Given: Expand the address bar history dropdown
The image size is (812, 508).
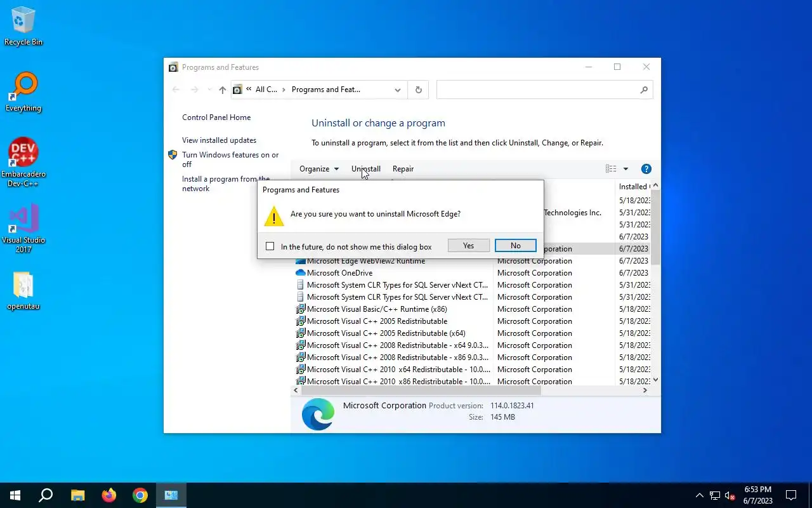Looking at the screenshot, I should tap(398, 90).
